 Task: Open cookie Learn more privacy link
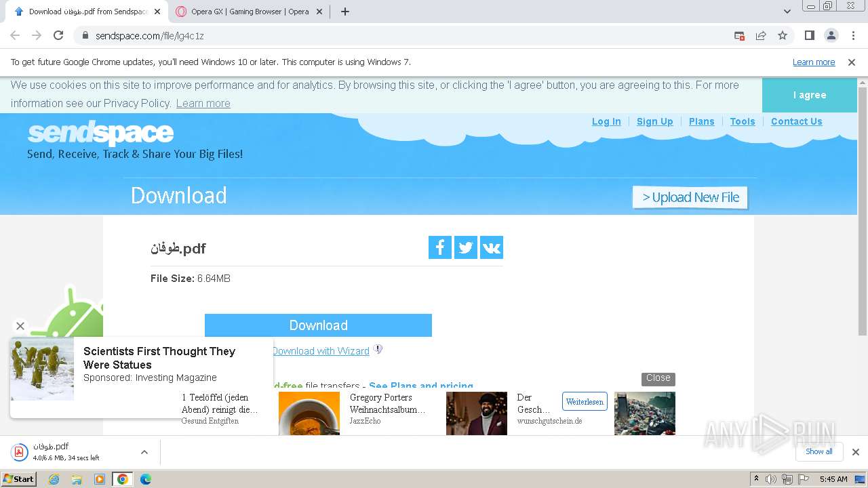coord(203,103)
